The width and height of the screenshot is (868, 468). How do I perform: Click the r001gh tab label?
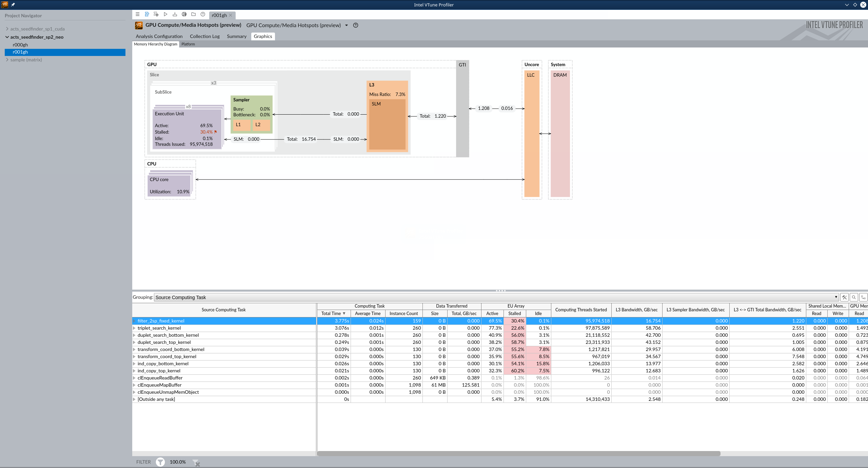[x=219, y=15]
